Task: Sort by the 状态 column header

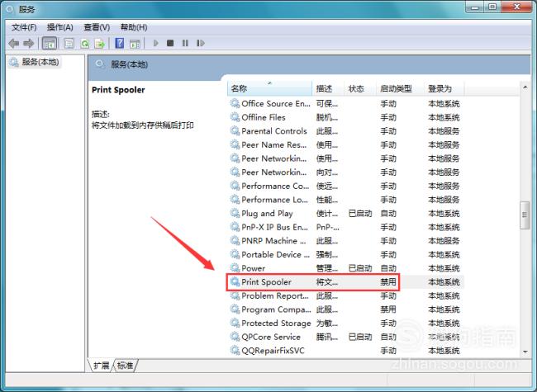Action: [x=360, y=88]
